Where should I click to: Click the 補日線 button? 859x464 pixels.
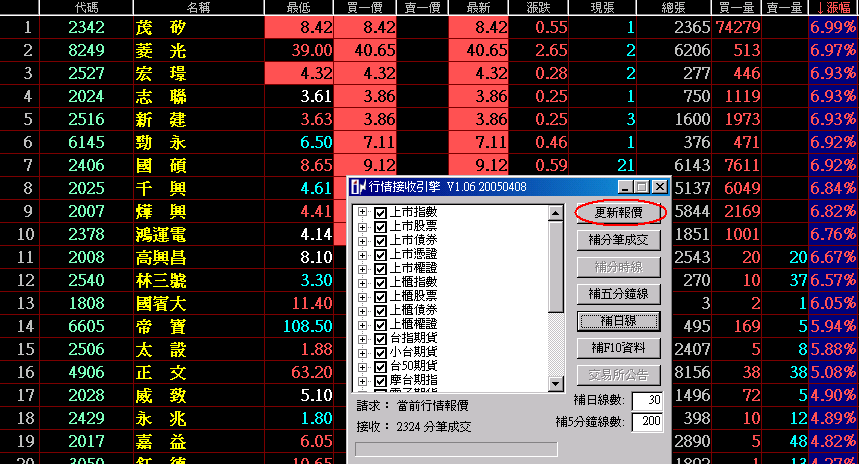pos(619,321)
